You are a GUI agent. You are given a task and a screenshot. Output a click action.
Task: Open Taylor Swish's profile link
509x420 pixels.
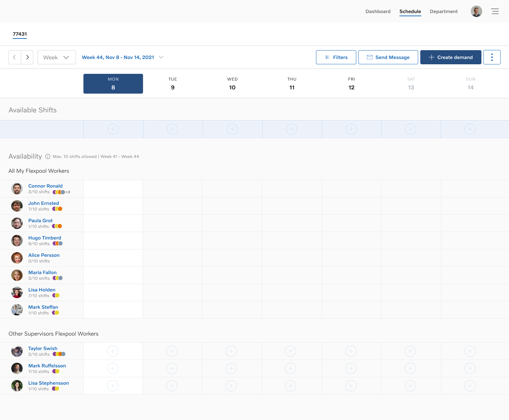43,348
